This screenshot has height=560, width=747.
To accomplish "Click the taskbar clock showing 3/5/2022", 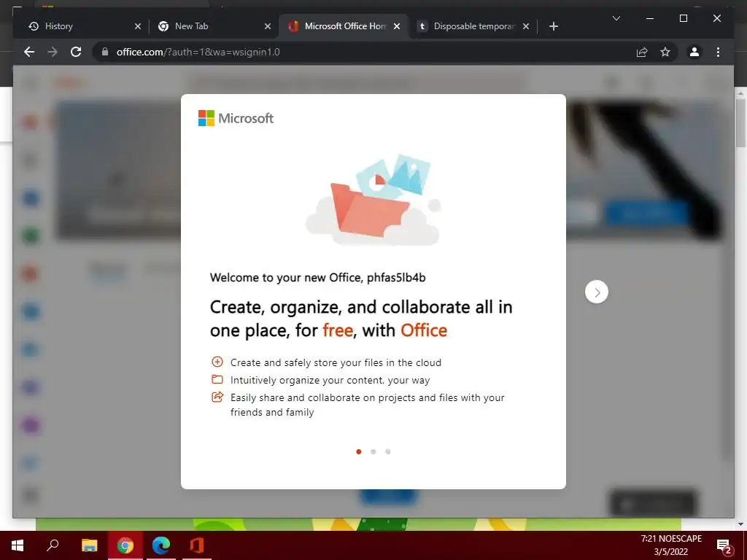I will coord(671,545).
